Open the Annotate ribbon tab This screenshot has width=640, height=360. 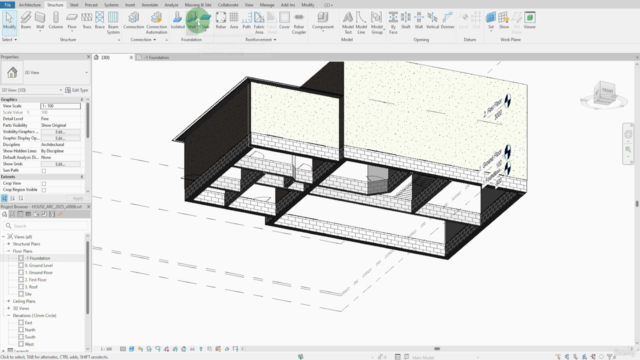(149, 5)
